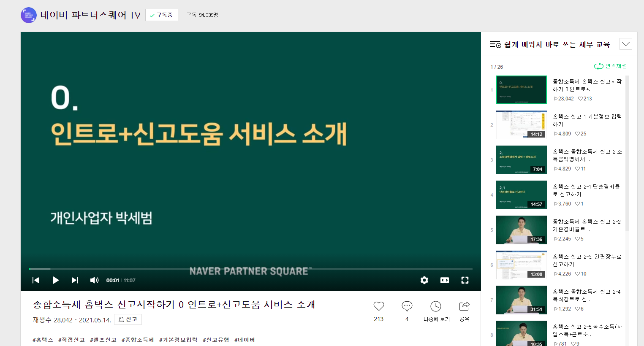
Task: Seek along the video progress bar
Action: [x=251, y=269]
